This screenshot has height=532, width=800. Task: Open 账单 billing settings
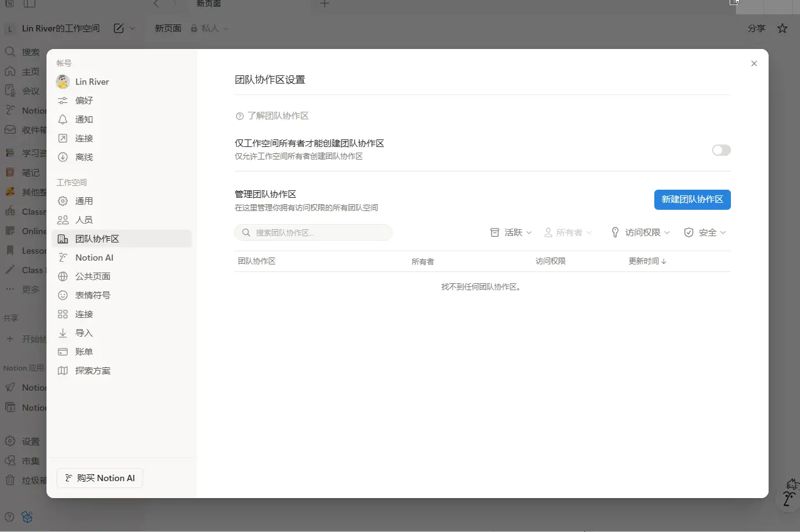[121, 352]
